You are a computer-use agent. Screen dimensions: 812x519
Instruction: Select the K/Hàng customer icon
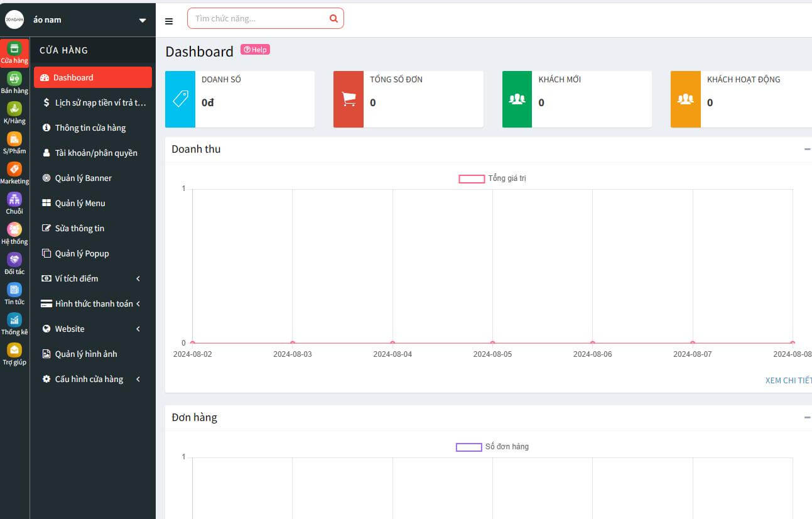click(14, 112)
